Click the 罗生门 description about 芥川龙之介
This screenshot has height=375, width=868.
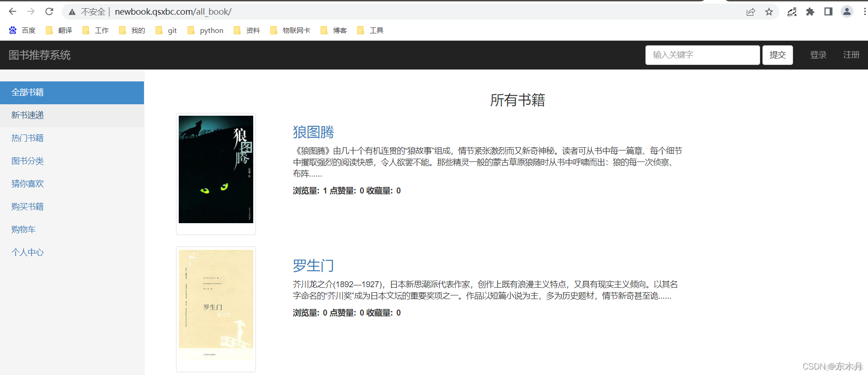tap(485, 290)
